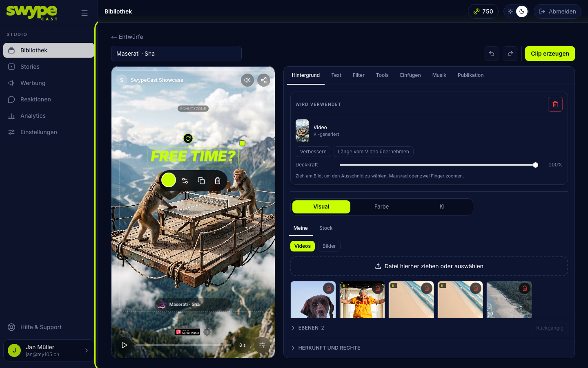Switch media filter to Videos
Image resolution: width=588 pixels, height=368 pixels.
click(303, 246)
